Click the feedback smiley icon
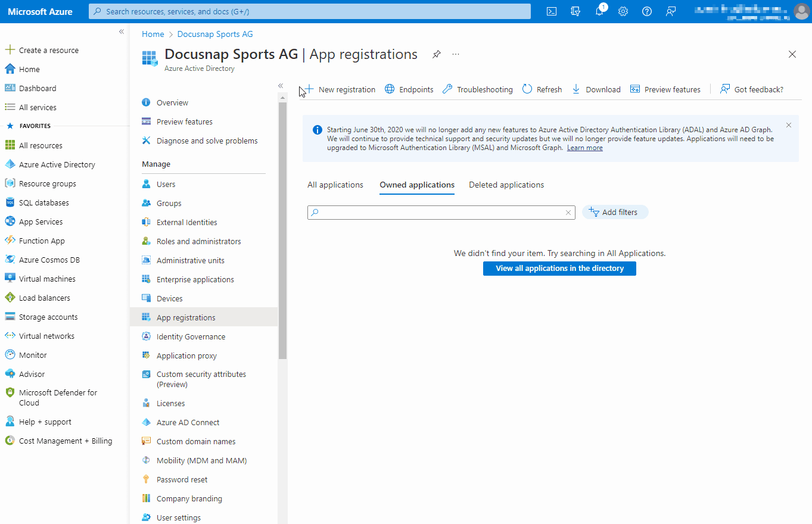The width and height of the screenshot is (812, 524). coord(670,11)
